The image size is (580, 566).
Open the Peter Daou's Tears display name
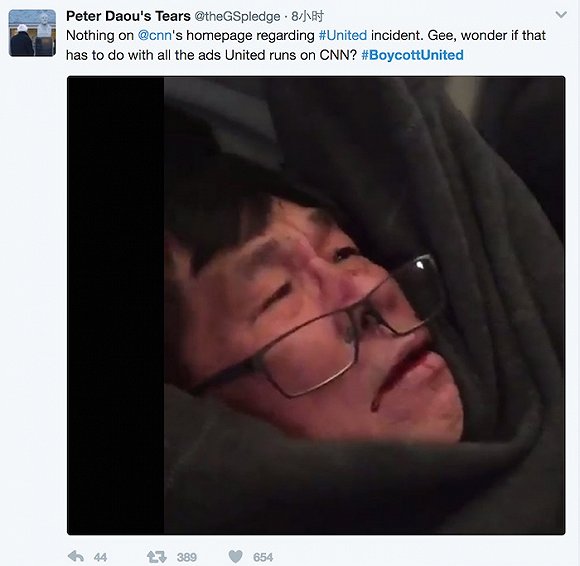[128, 16]
